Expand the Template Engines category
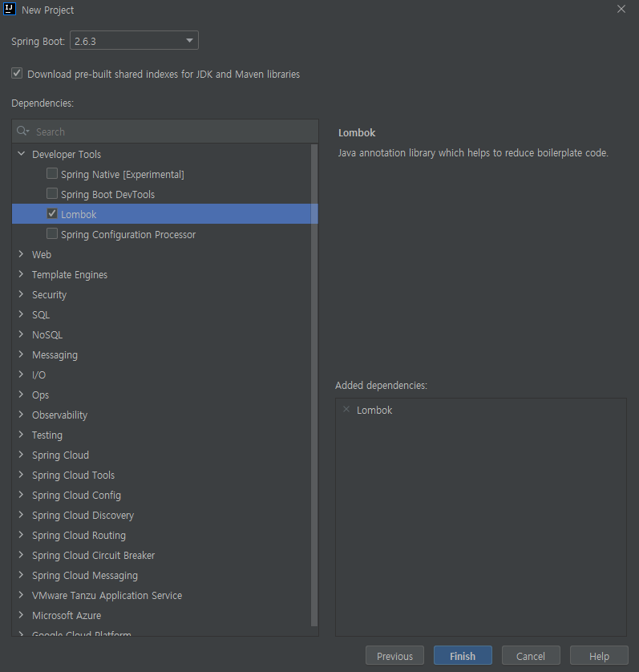 pos(21,274)
